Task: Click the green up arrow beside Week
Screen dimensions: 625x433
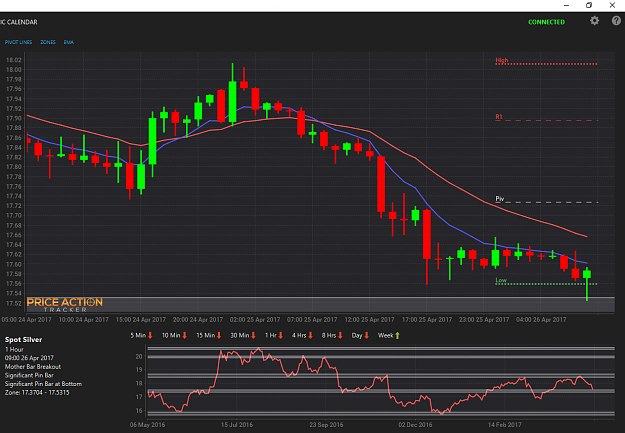Action: pos(397,336)
